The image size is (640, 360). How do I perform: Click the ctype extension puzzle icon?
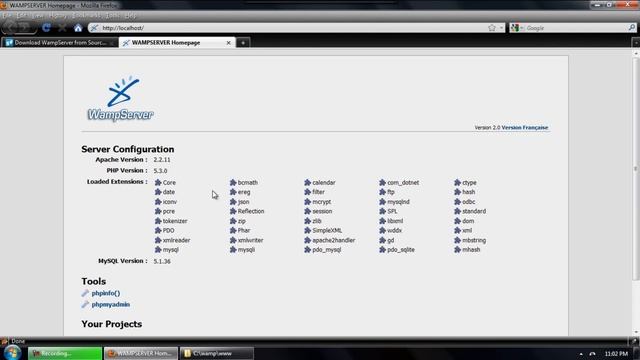[x=458, y=182]
